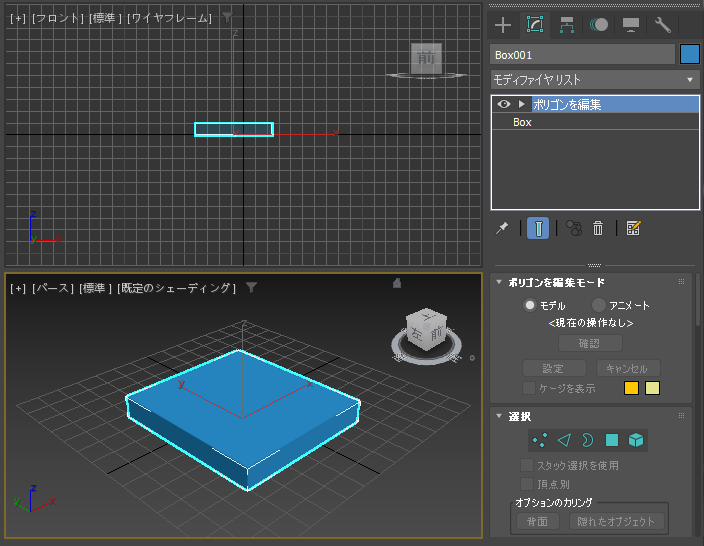Click the 左 face of perspective ViewCube
Viewport: 704px width, 546px height.
[x=417, y=335]
